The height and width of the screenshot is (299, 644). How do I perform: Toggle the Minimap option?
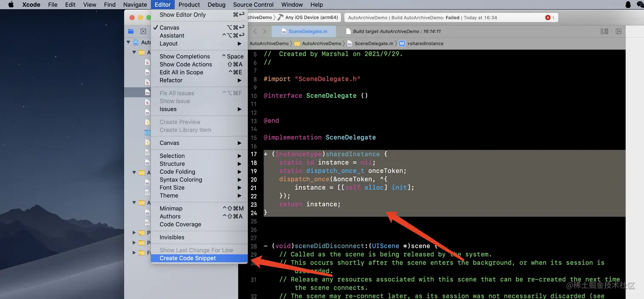coord(199,209)
